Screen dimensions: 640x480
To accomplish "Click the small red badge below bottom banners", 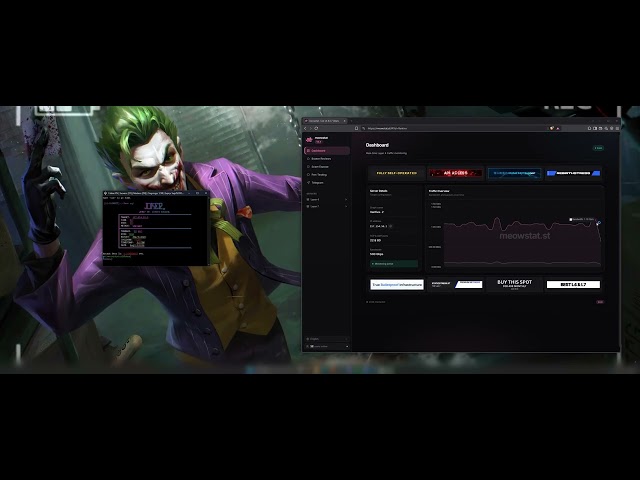I will (x=600, y=302).
